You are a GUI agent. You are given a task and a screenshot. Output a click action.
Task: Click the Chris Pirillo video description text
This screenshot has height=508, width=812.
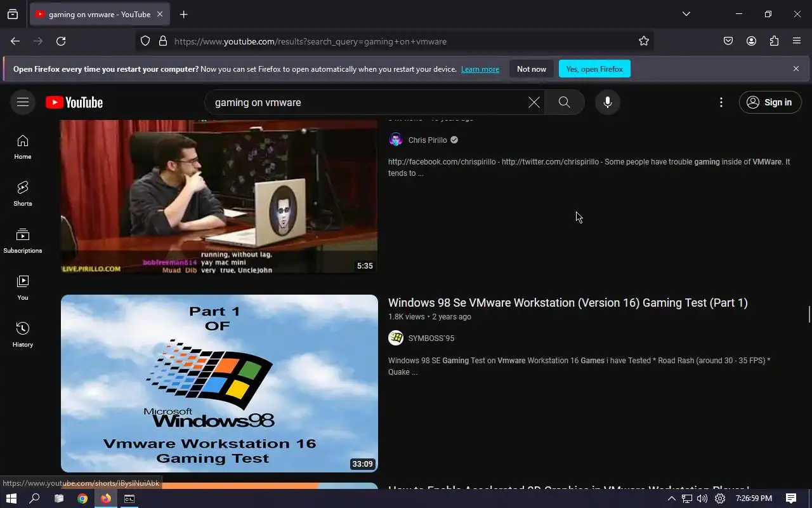[x=589, y=168]
